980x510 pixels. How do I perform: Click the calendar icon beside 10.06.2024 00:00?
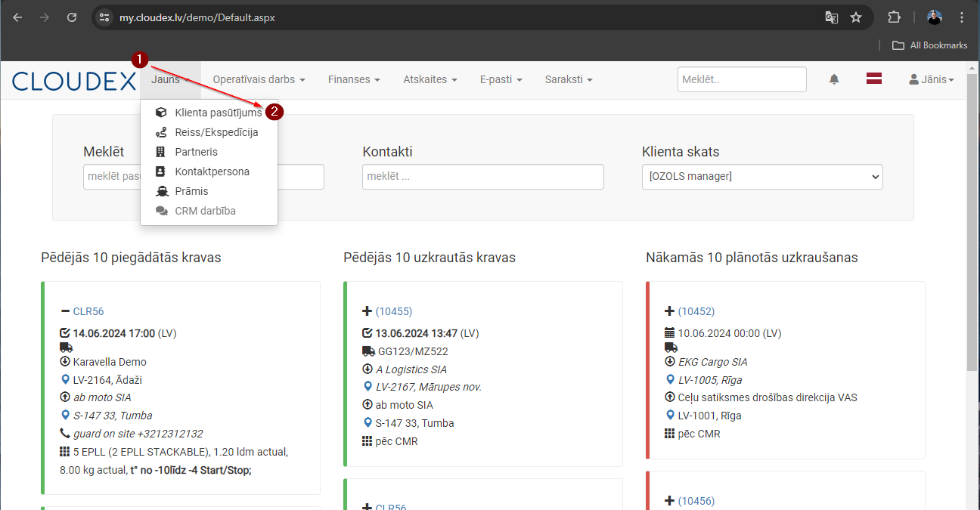click(669, 333)
